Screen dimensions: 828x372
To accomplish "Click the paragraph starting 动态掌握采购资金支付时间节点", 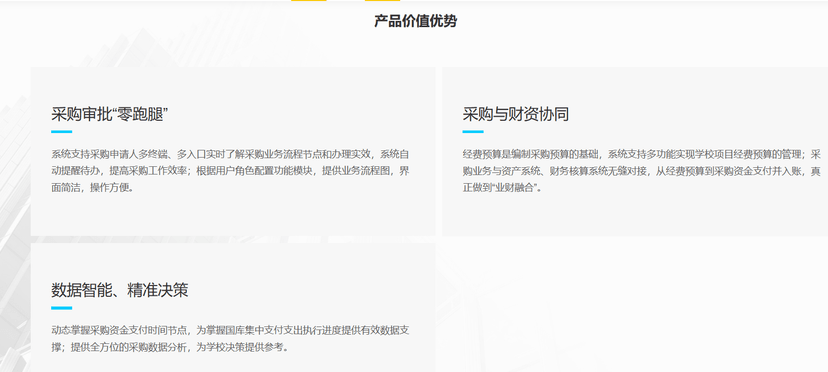I will (230, 339).
